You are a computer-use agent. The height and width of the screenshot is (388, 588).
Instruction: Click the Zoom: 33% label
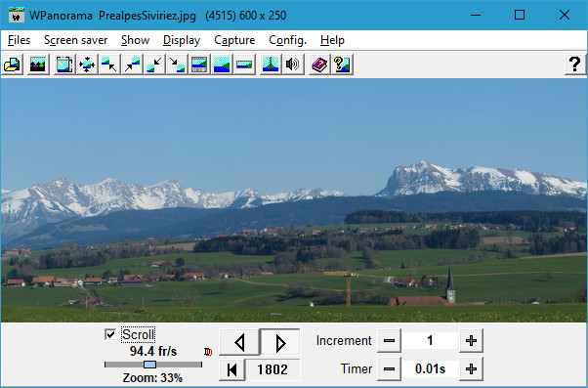pyautogui.click(x=152, y=377)
